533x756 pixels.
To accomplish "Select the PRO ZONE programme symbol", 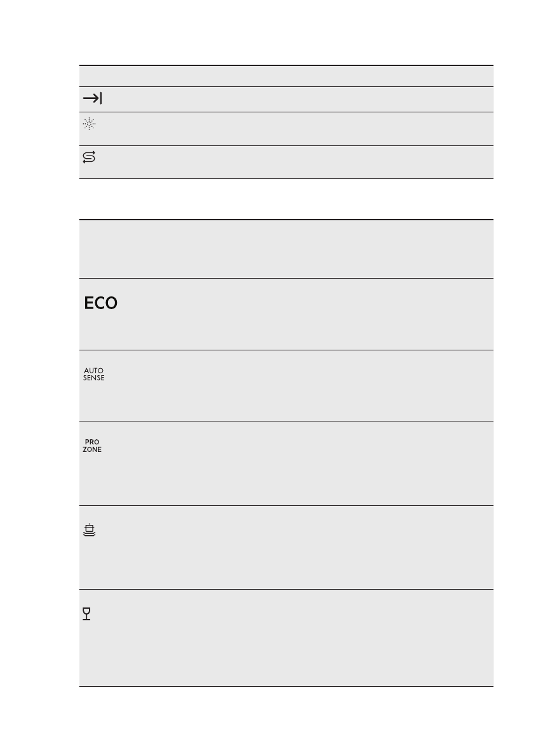I will pos(92,446).
